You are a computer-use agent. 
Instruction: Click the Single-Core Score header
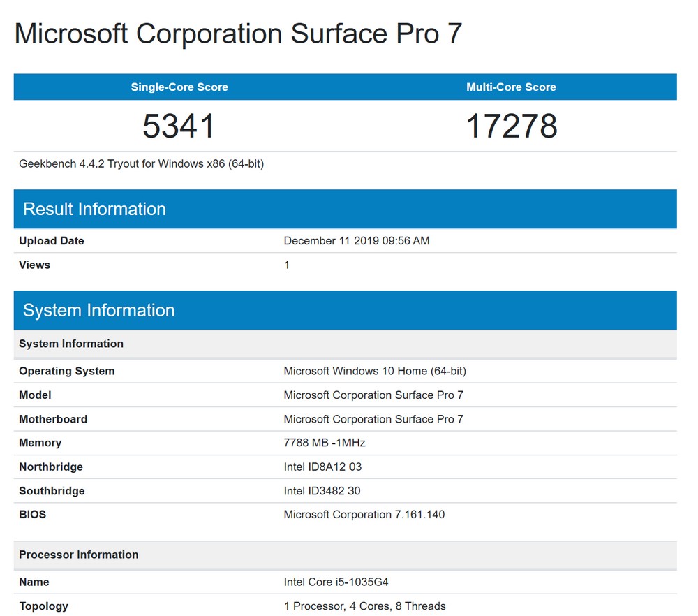[179, 87]
